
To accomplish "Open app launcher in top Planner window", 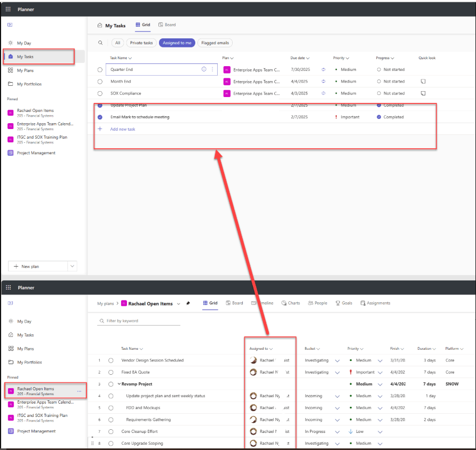I will pyautogui.click(x=8, y=9).
